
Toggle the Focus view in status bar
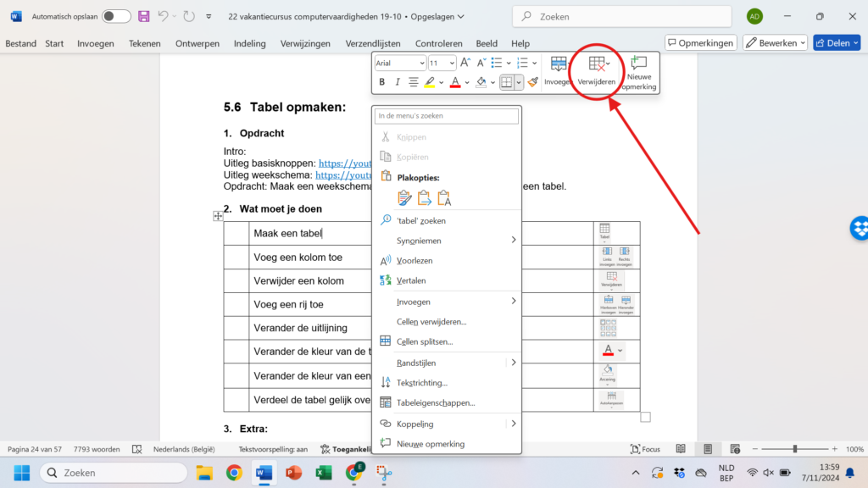pos(645,449)
